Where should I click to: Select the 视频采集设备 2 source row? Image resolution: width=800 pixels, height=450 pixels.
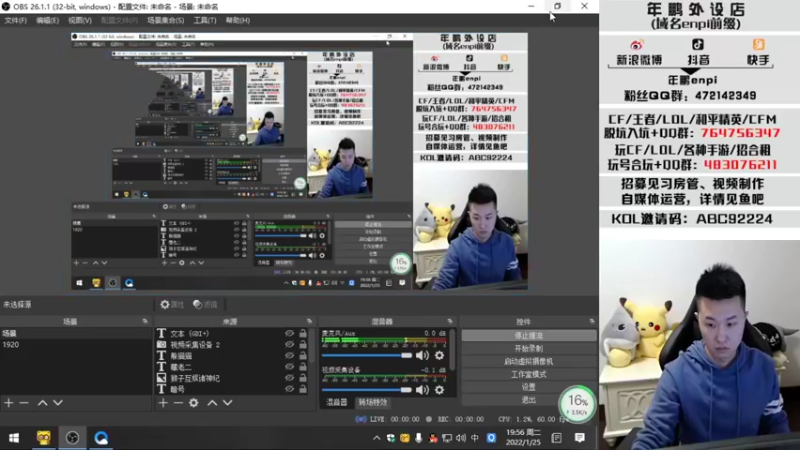tap(234, 344)
